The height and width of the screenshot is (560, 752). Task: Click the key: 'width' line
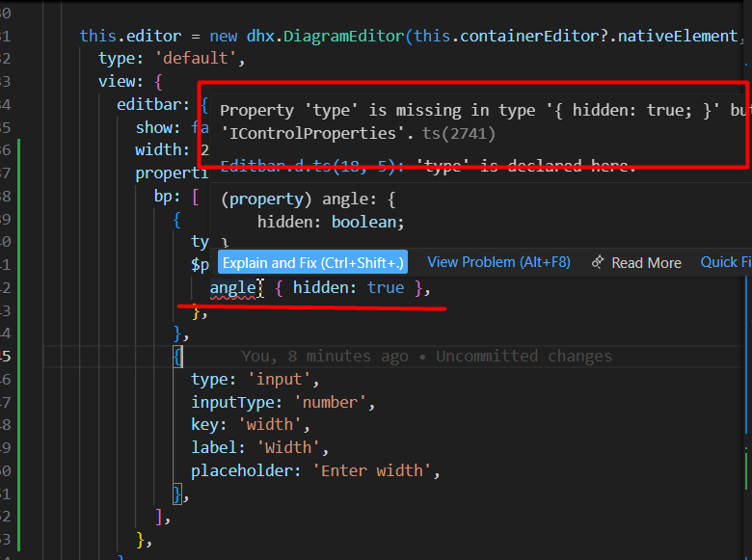click(x=249, y=425)
